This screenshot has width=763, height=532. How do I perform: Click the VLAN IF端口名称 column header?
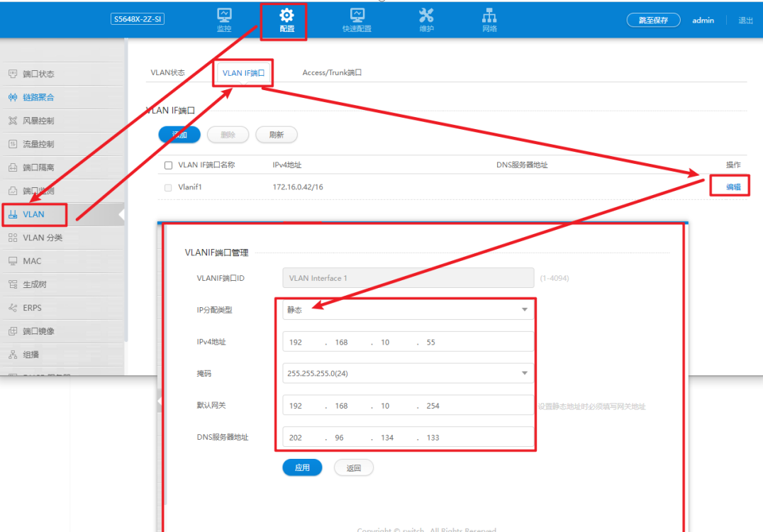coord(206,165)
